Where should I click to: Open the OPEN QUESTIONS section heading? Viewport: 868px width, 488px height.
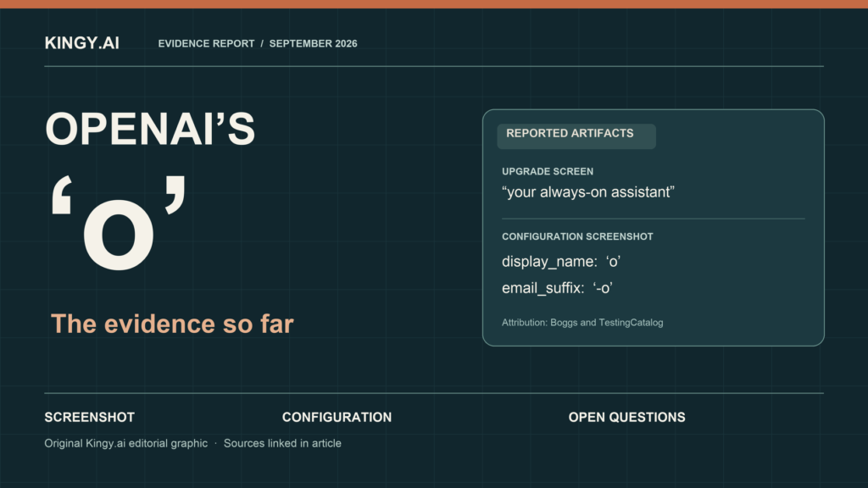(x=626, y=417)
